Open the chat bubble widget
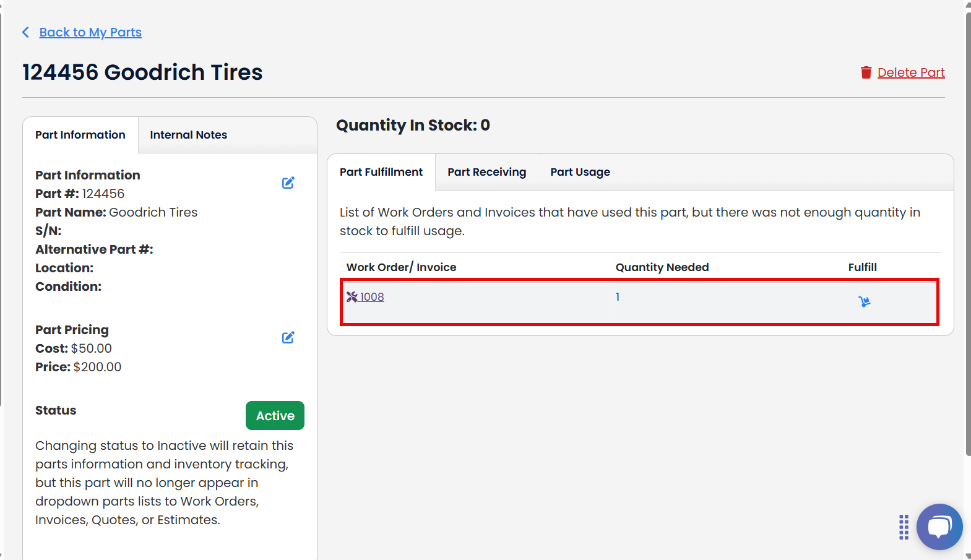 click(x=939, y=527)
